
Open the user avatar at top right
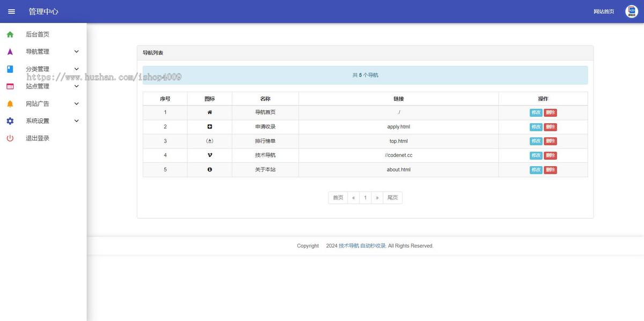tap(632, 11)
